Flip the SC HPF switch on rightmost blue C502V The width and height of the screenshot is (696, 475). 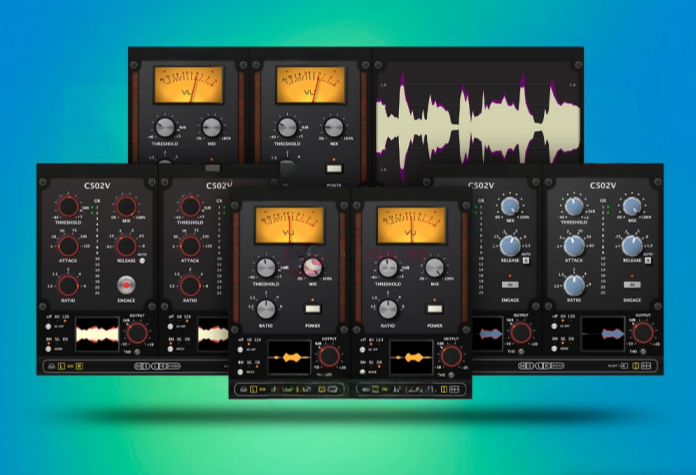[554, 326]
